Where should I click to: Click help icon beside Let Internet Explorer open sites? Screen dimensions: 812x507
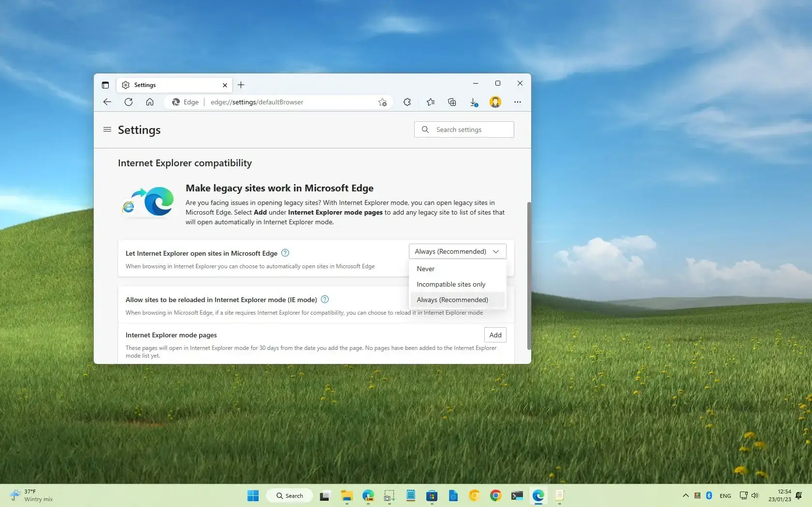[285, 253]
